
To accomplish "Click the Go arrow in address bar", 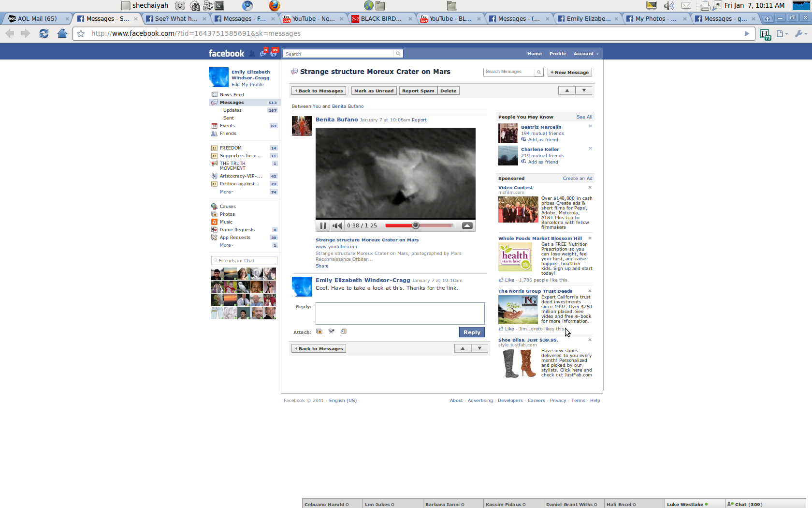I will click(747, 33).
